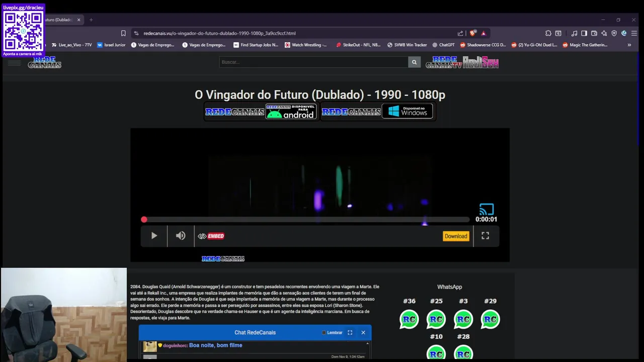
Task: Open the ChatGPT bookmark
Action: [x=443, y=45]
